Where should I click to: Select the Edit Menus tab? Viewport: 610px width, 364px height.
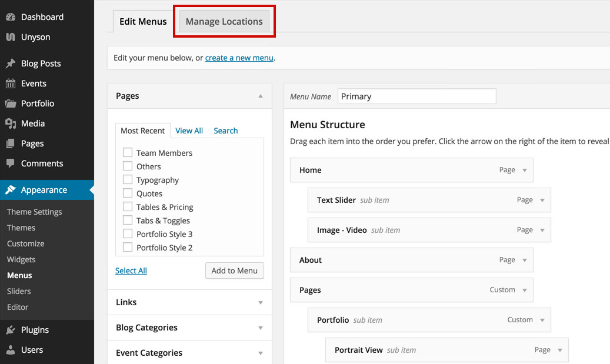click(x=143, y=21)
